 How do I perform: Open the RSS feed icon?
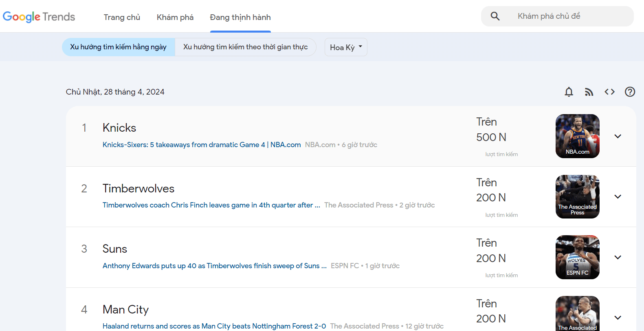pos(589,92)
